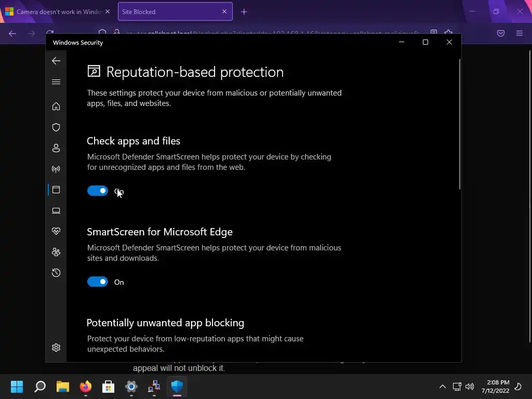The image size is (532, 399).
Task: Click Firefox back navigation arrow
Action: coord(12,34)
